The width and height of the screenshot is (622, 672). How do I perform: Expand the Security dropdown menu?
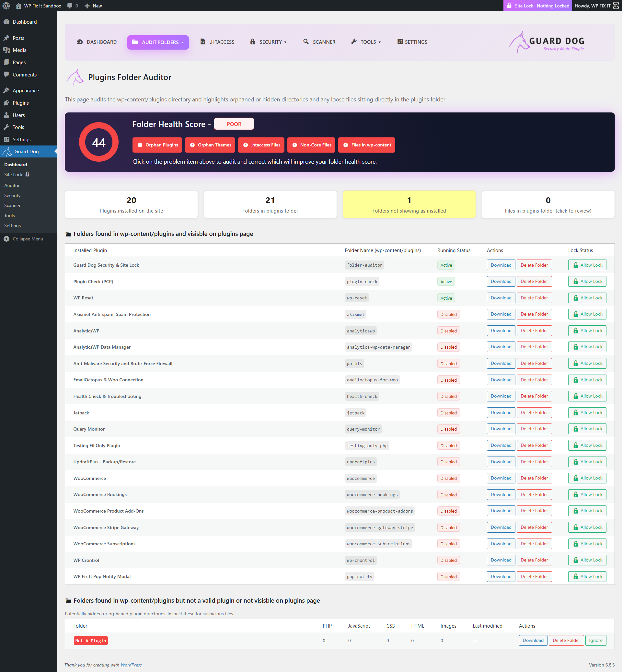click(268, 42)
